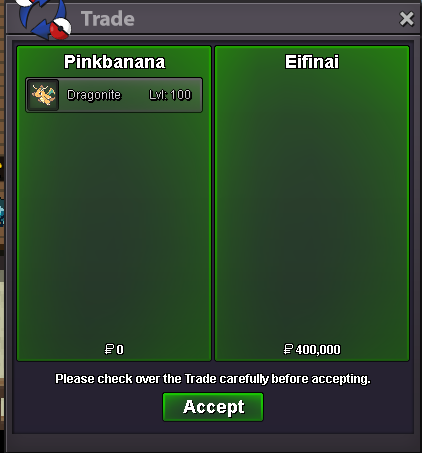422x453 pixels.
Task: Click the Trade window title text
Action: point(108,19)
